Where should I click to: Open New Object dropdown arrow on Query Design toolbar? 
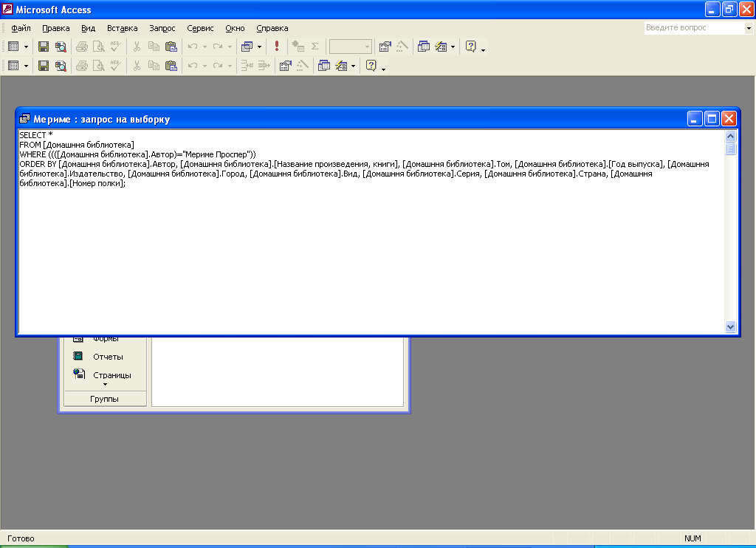(453, 47)
